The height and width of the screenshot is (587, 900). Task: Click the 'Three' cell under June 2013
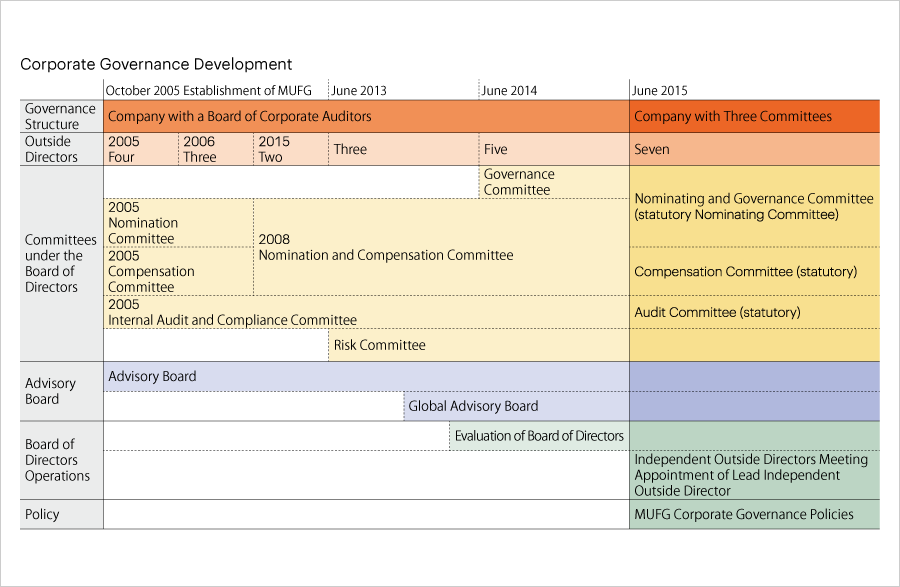[404, 149]
